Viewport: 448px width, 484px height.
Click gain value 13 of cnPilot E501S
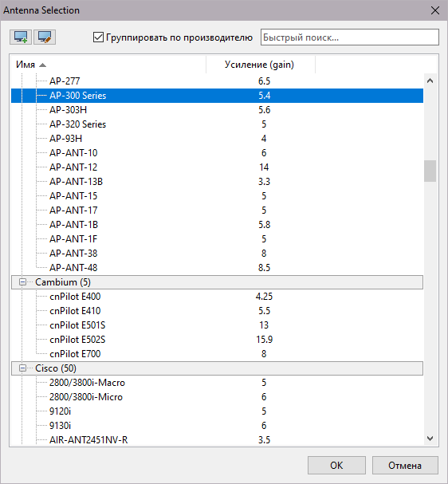click(264, 325)
